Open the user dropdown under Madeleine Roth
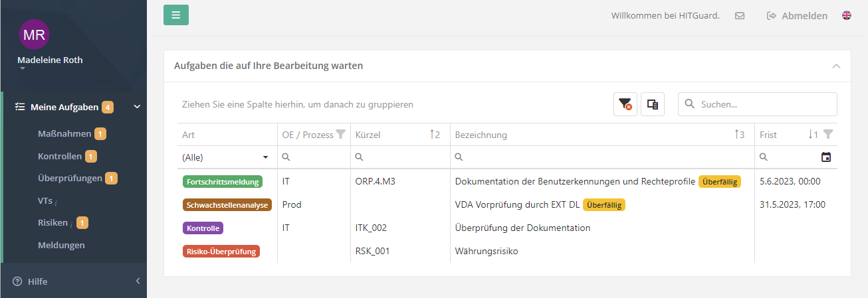 [22, 68]
